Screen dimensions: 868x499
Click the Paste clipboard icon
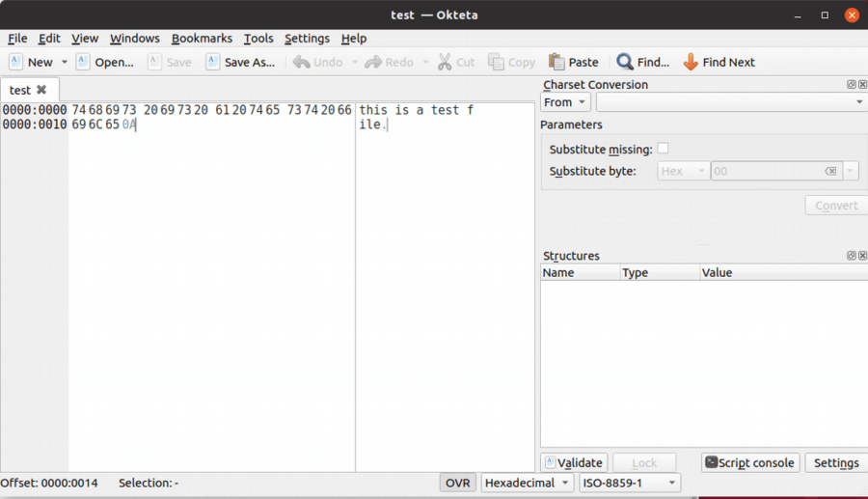(x=556, y=62)
